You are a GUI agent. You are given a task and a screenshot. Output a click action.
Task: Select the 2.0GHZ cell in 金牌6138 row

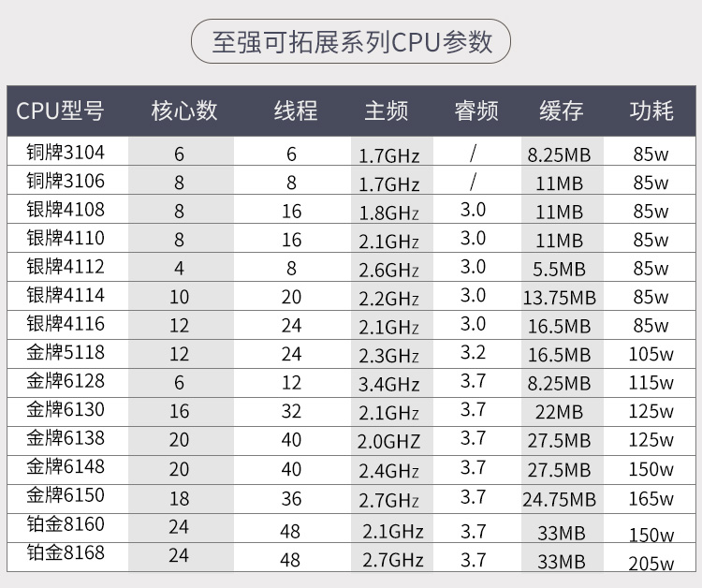pos(389,440)
